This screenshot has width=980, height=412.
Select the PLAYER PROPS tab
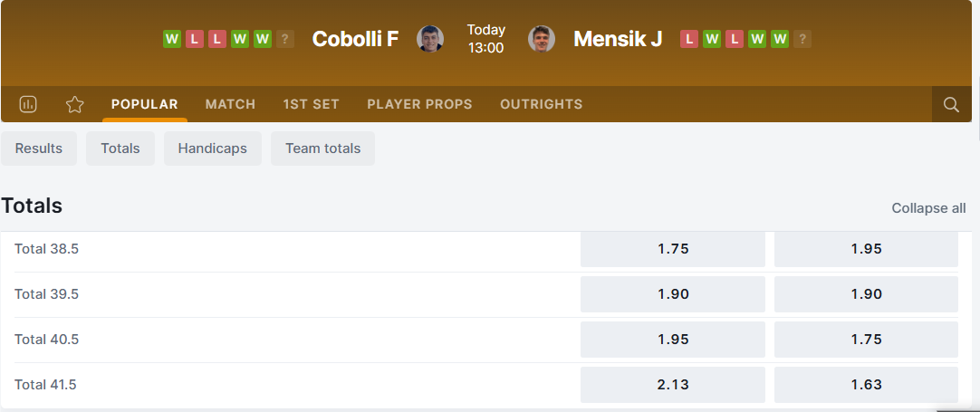419,104
